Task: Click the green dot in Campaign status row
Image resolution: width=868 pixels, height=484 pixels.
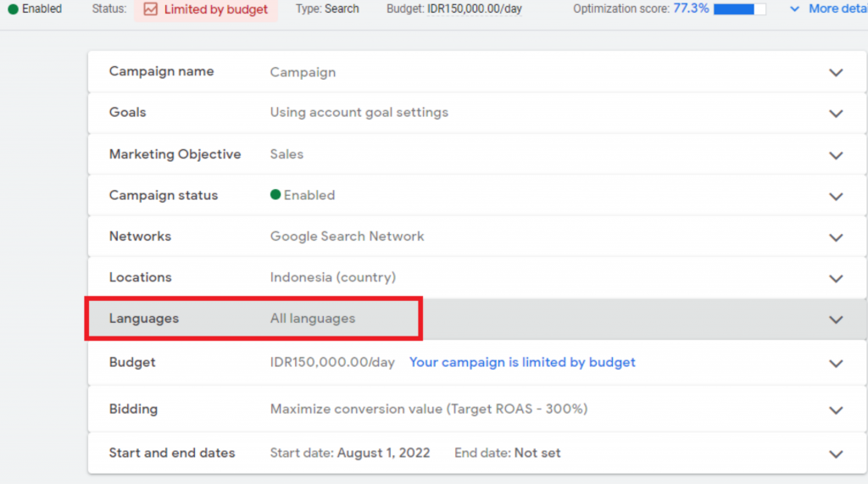Action: point(275,195)
